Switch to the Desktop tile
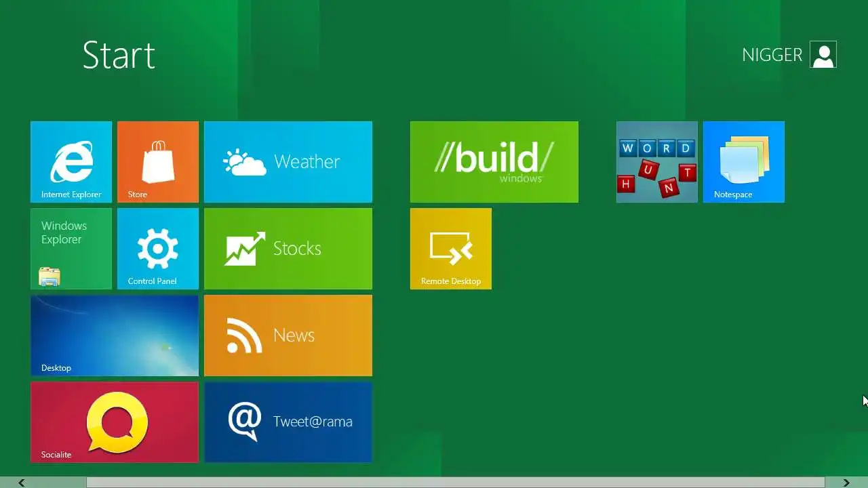This screenshot has width=868, height=488. pos(115,335)
